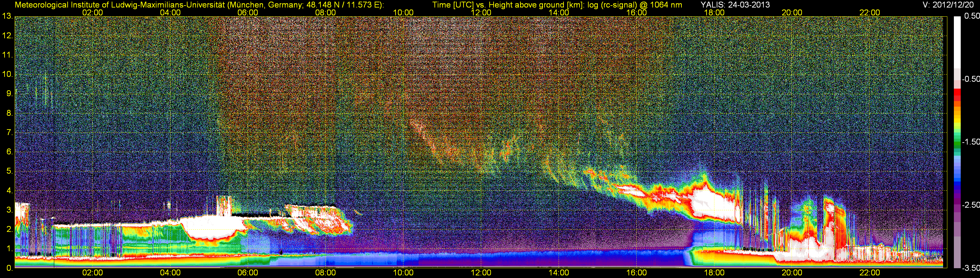Select the 16:00 label on the lower time axis

click(636, 273)
